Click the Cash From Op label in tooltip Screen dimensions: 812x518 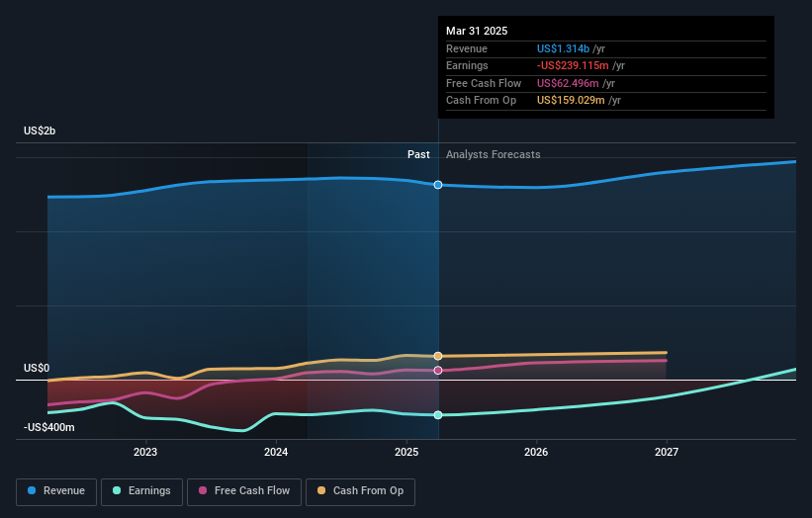click(481, 101)
